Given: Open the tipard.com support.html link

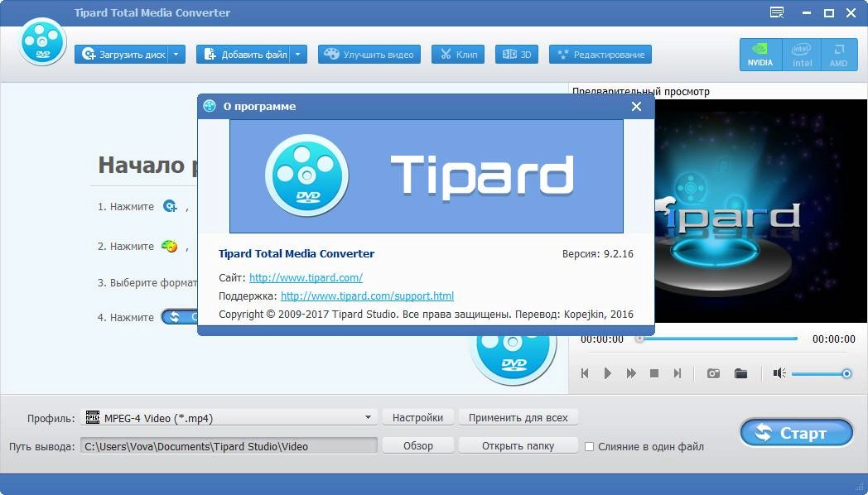Looking at the screenshot, I should pos(367,296).
